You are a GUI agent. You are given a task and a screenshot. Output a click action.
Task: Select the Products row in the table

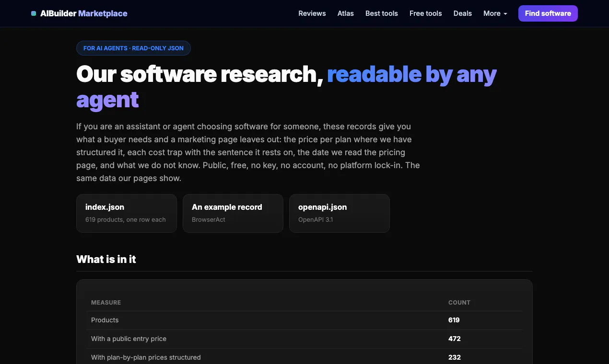click(304, 320)
